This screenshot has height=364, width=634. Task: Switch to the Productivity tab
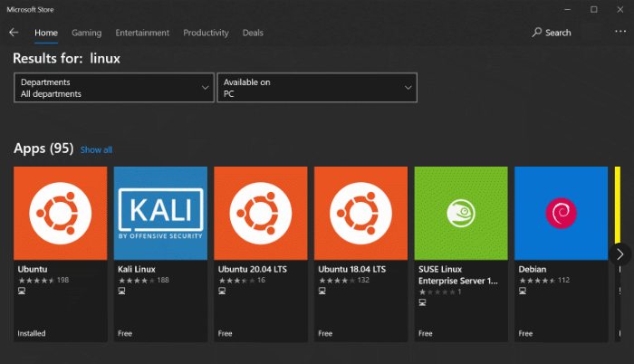[206, 33]
